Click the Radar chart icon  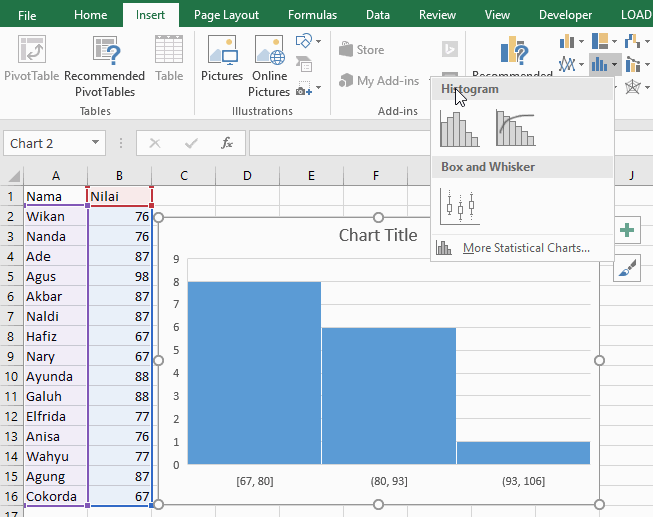pos(633,87)
